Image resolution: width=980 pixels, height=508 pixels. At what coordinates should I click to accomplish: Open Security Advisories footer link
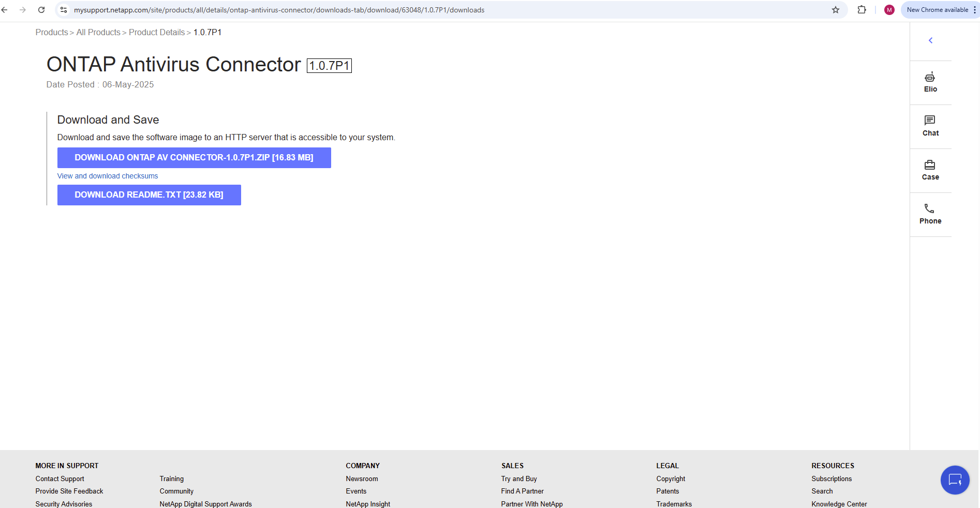point(64,504)
